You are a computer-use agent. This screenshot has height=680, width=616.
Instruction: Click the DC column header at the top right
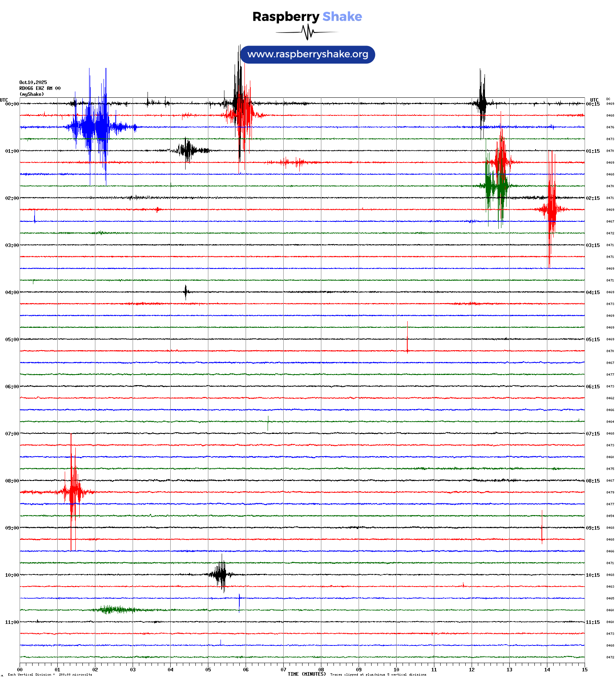[608, 99]
